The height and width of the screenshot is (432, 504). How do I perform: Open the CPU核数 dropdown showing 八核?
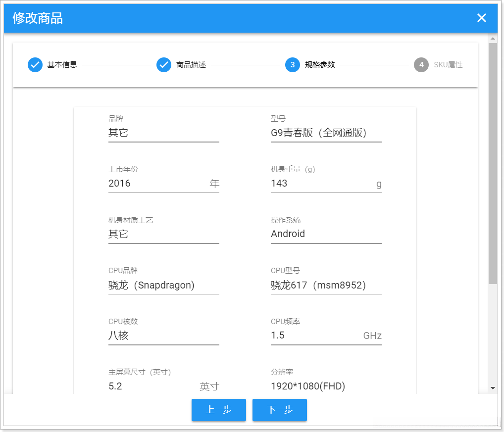(x=163, y=335)
